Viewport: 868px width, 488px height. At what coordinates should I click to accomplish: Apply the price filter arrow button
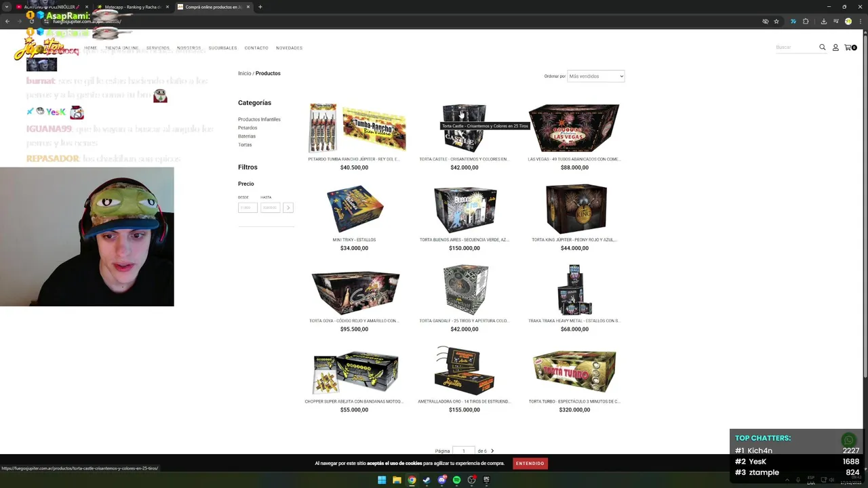pyautogui.click(x=288, y=207)
